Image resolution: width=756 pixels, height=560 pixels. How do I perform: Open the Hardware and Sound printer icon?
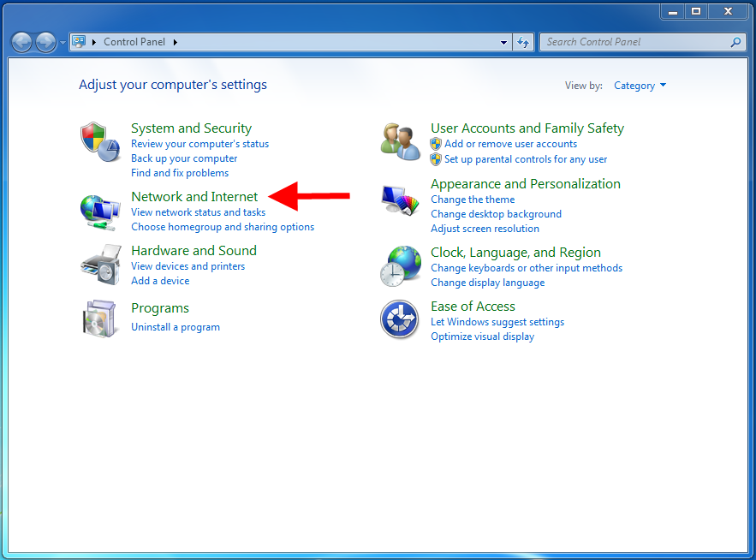(x=100, y=265)
